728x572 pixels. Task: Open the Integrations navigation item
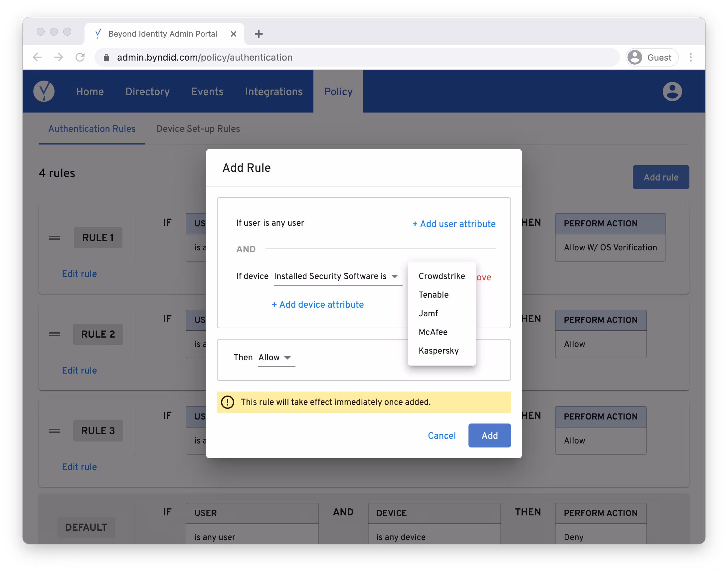pyautogui.click(x=274, y=92)
